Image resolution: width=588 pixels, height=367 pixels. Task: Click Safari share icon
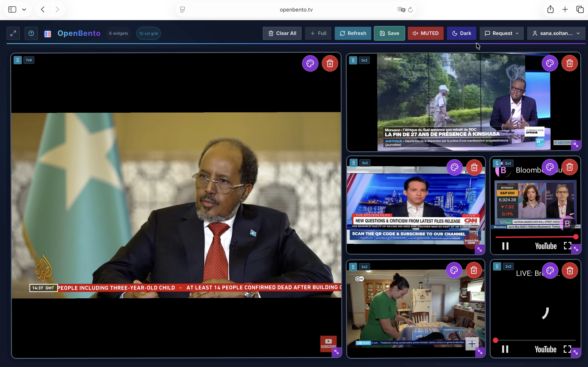pyautogui.click(x=550, y=9)
